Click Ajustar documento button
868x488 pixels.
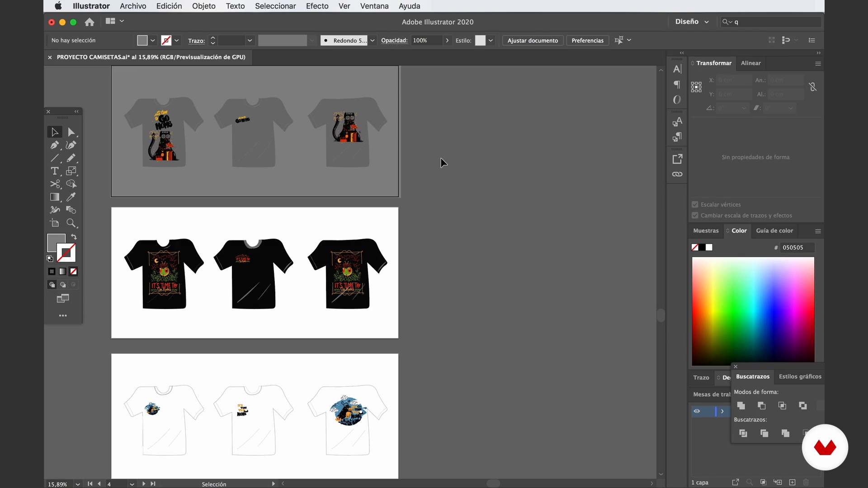coord(533,40)
